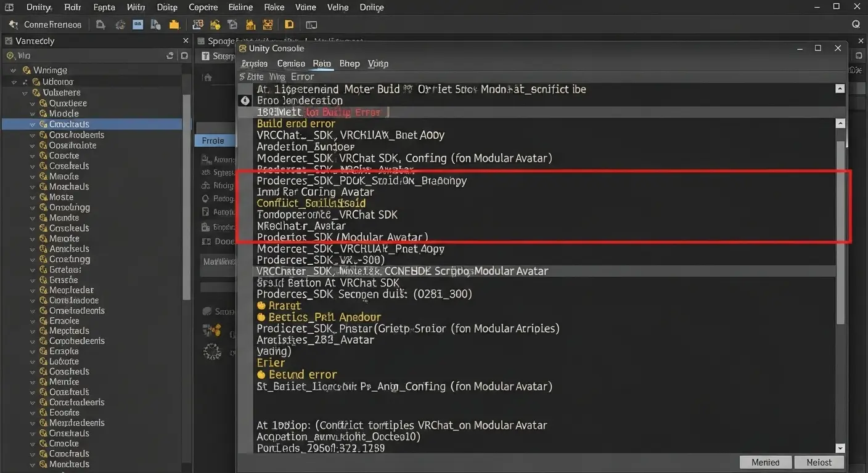Select the Rain tab in the console menu bar
Image resolution: width=868 pixels, height=473 pixels.
point(322,63)
